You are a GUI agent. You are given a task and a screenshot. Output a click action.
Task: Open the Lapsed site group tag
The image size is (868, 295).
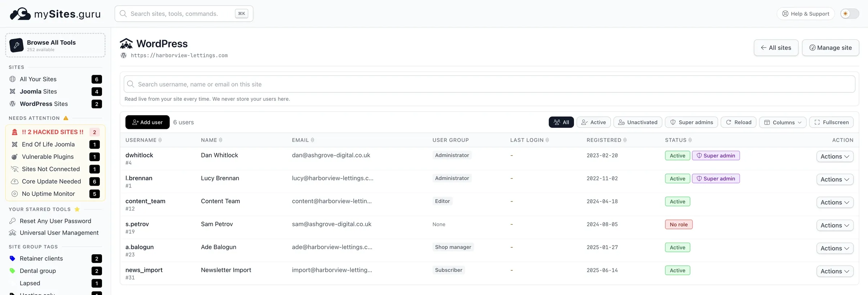pyautogui.click(x=55, y=283)
